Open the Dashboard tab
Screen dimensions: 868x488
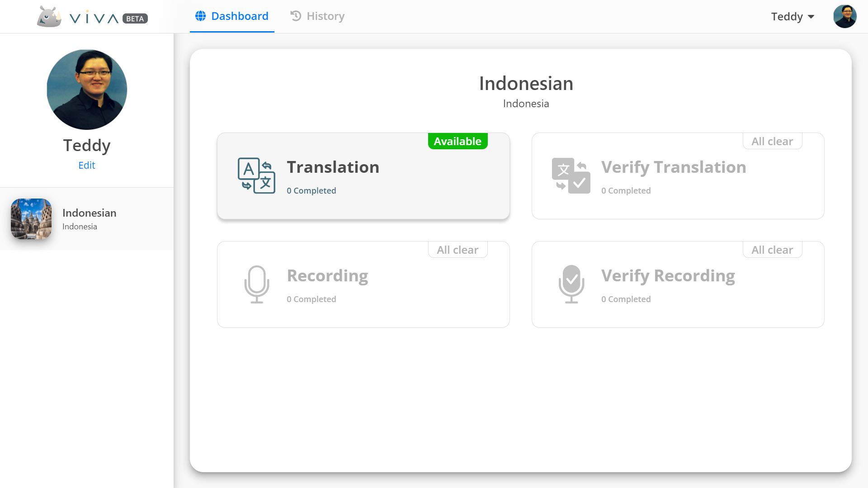[232, 16]
